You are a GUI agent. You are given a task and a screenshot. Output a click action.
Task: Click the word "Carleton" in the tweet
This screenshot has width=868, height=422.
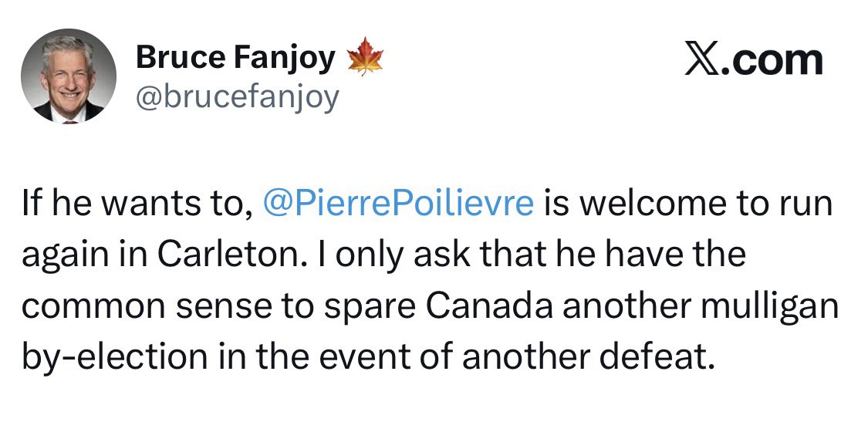click(228, 255)
